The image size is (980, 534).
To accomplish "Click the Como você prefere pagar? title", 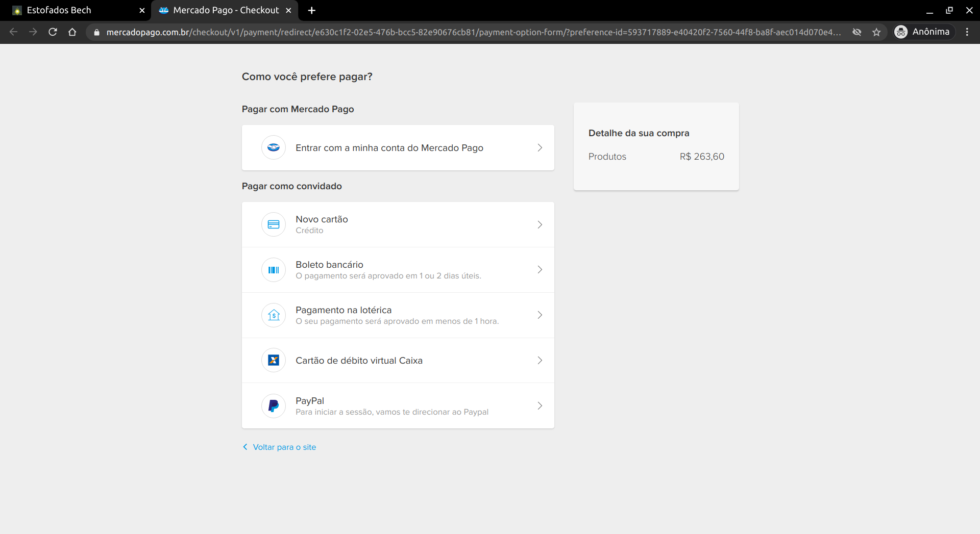I will click(307, 77).
